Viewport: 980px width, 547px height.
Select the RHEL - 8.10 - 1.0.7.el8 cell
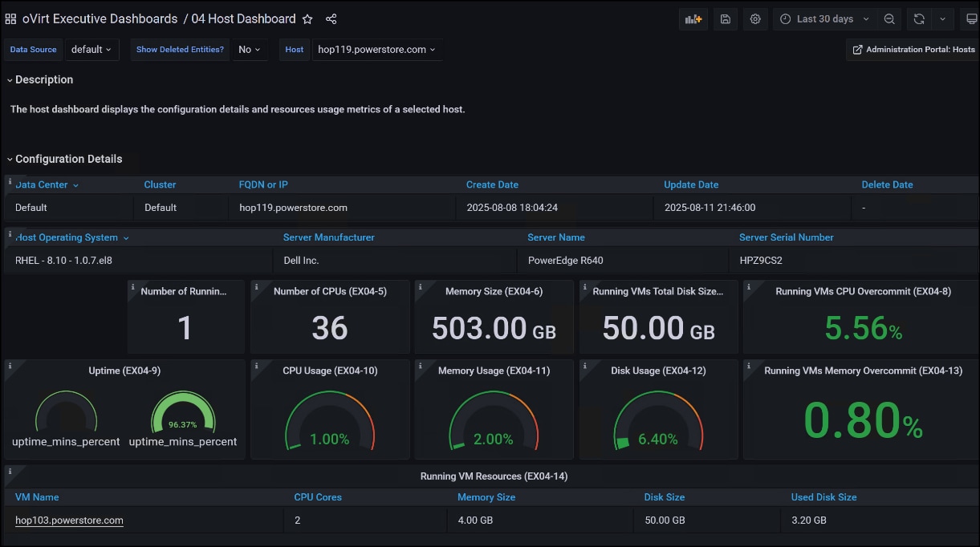(x=139, y=261)
